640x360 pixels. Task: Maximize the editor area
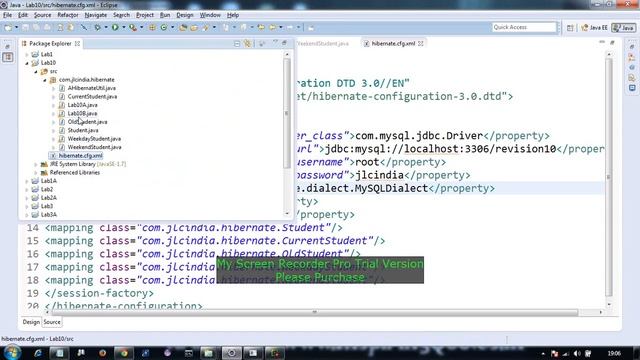coord(612,42)
